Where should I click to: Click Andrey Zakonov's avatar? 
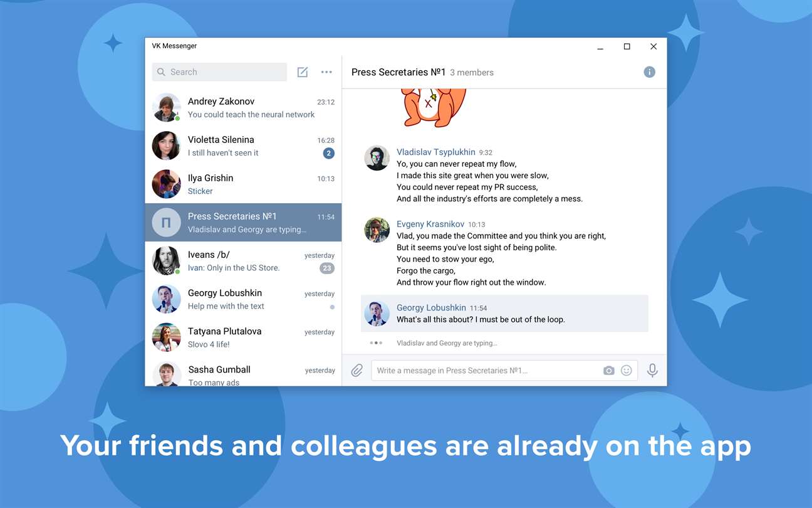167,108
